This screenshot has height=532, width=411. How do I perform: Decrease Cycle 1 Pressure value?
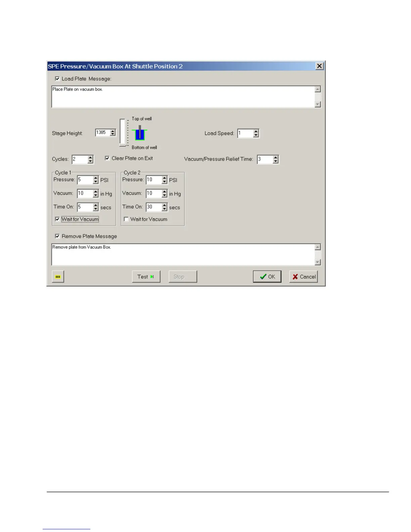pyautogui.click(x=96, y=182)
